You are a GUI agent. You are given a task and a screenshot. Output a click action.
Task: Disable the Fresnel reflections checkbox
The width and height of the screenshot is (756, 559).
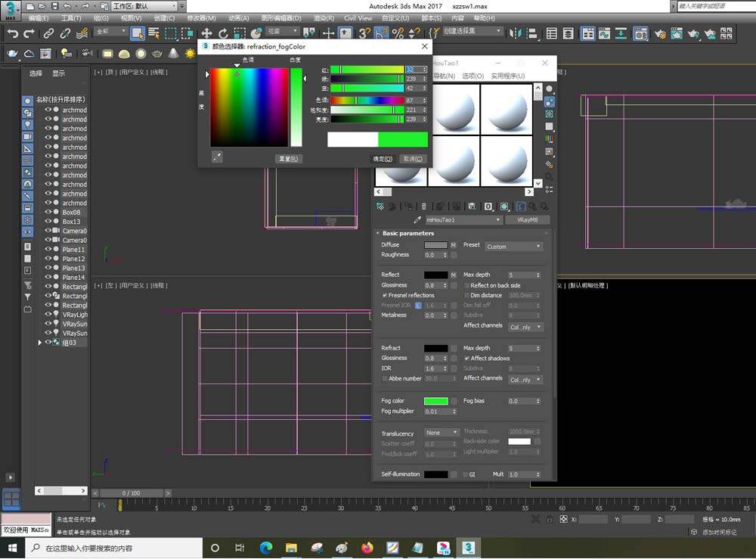point(385,295)
